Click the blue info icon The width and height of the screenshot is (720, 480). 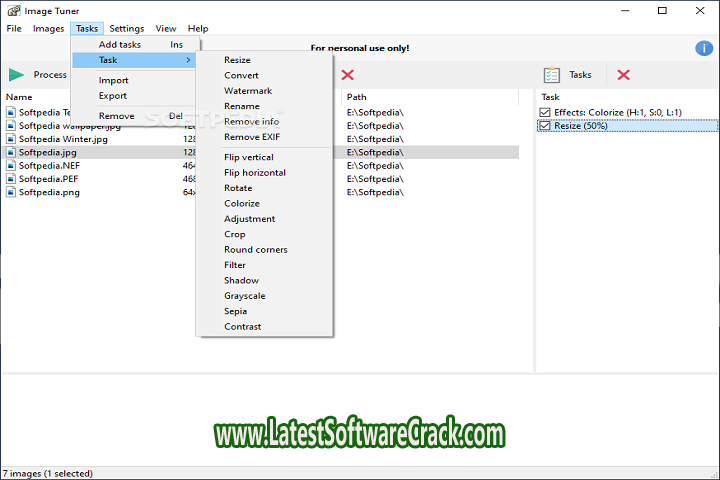pos(704,48)
